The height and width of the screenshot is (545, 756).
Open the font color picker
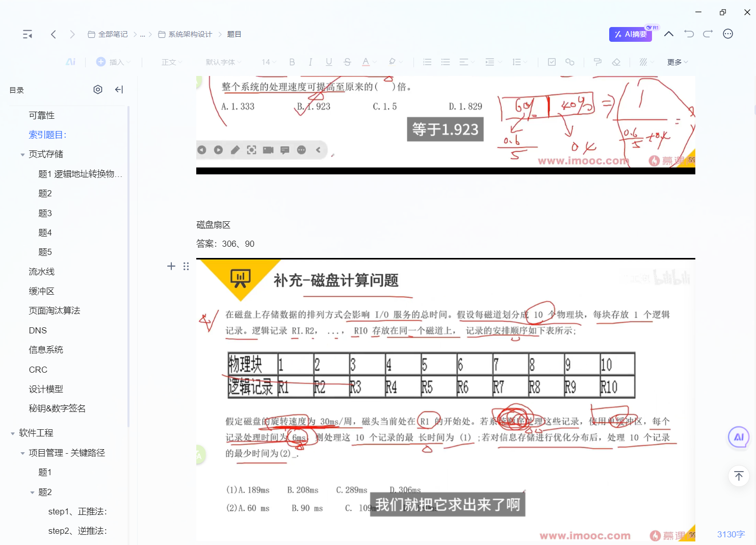tap(366, 62)
